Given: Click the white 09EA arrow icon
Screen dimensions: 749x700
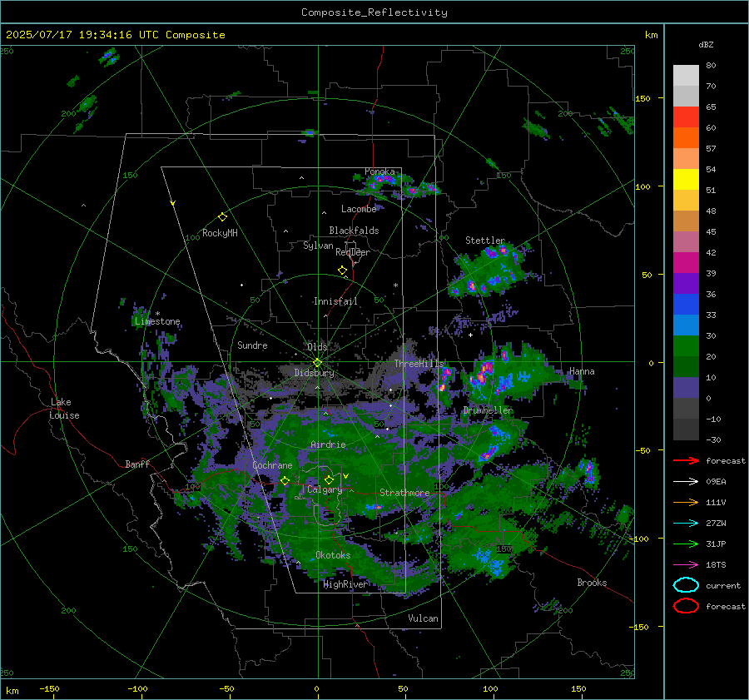Looking at the screenshot, I should point(686,482).
